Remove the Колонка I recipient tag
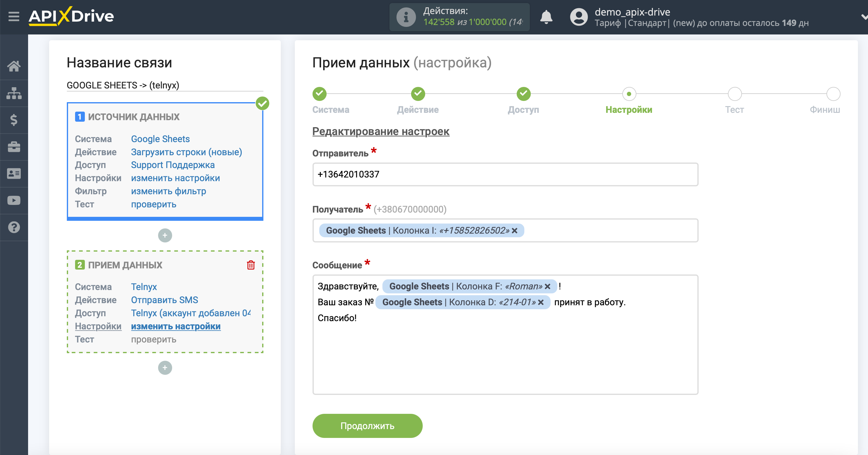The width and height of the screenshot is (868, 455). (x=515, y=231)
